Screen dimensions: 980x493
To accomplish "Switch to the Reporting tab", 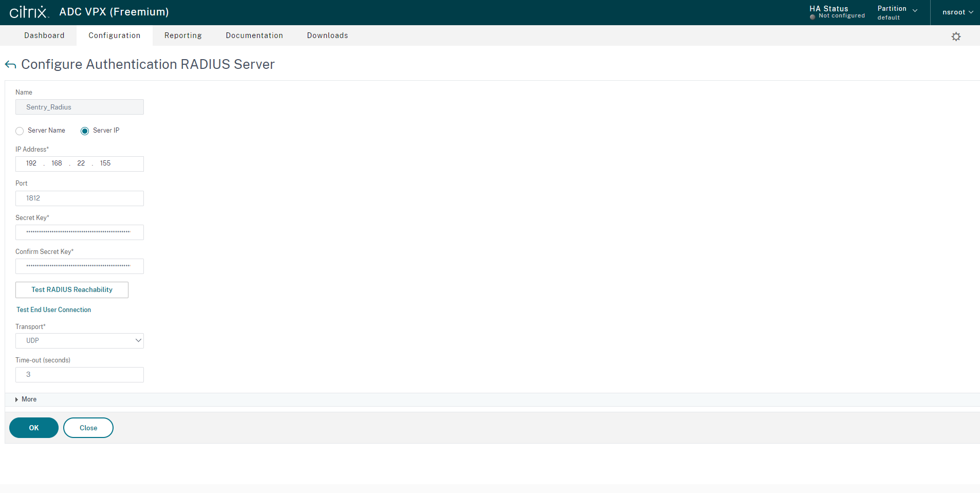I will pyautogui.click(x=182, y=35).
